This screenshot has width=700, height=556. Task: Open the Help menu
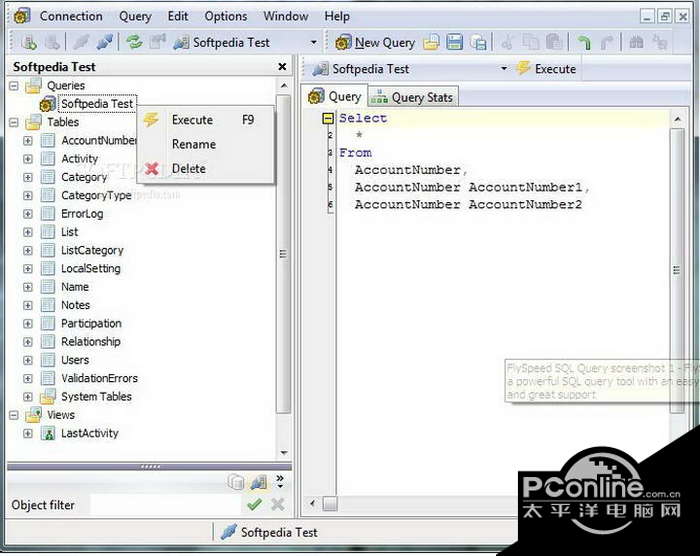(337, 16)
